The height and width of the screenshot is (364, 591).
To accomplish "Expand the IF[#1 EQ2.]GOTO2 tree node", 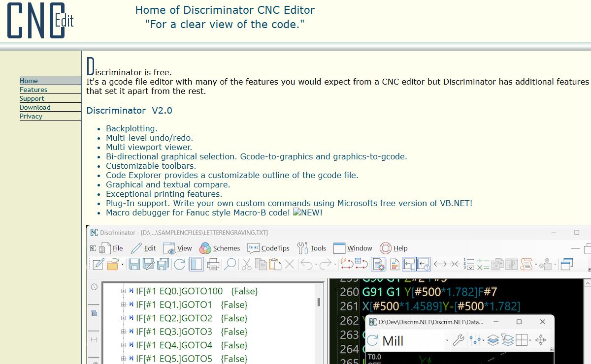I will 124,318.
